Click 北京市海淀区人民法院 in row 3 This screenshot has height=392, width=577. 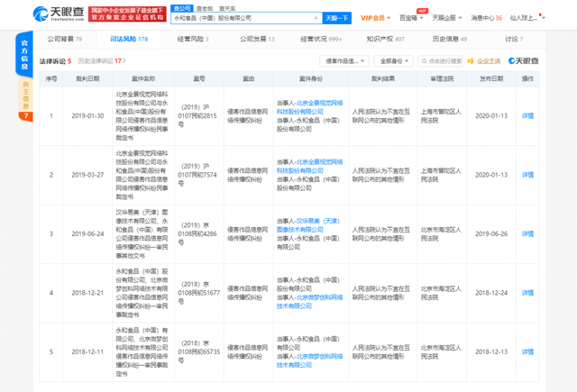pos(441,234)
